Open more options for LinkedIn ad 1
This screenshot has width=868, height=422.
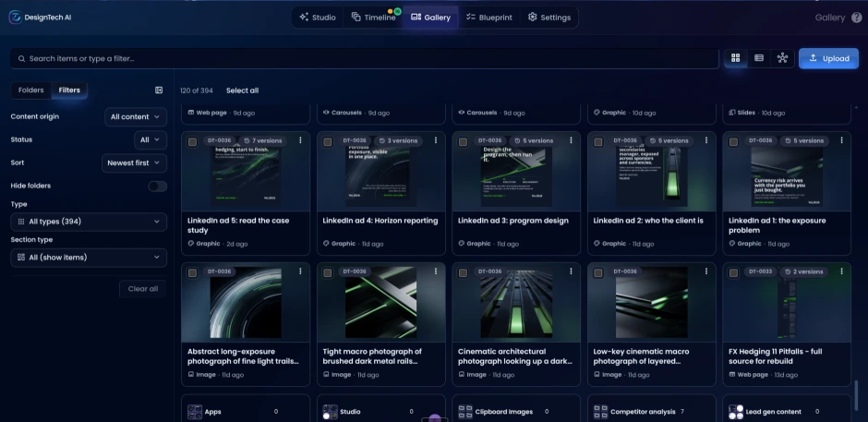click(x=841, y=140)
